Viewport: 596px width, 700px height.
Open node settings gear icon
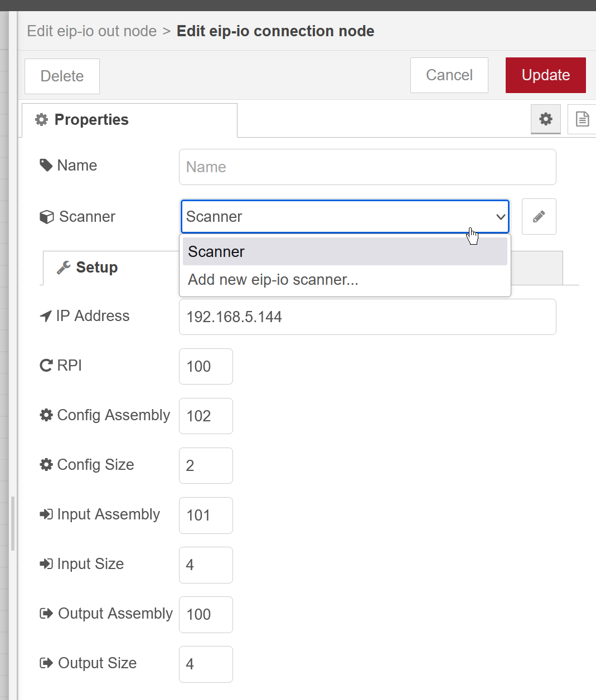pyautogui.click(x=546, y=119)
